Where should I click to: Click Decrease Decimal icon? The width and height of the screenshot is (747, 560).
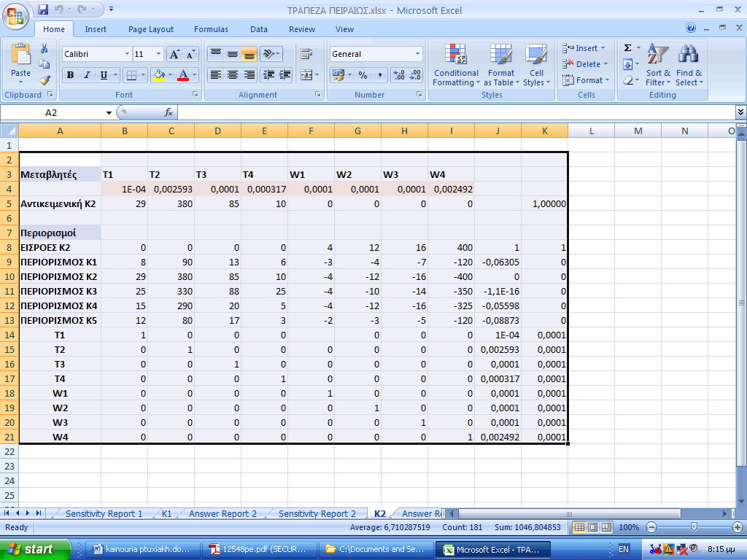(415, 75)
